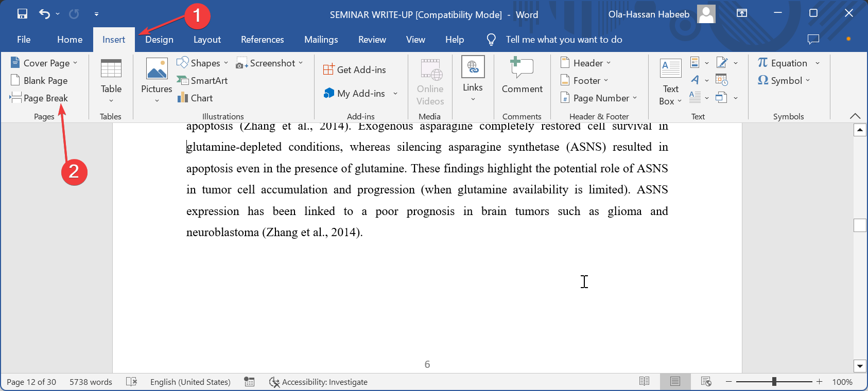Open the Footer dropdown

point(584,80)
